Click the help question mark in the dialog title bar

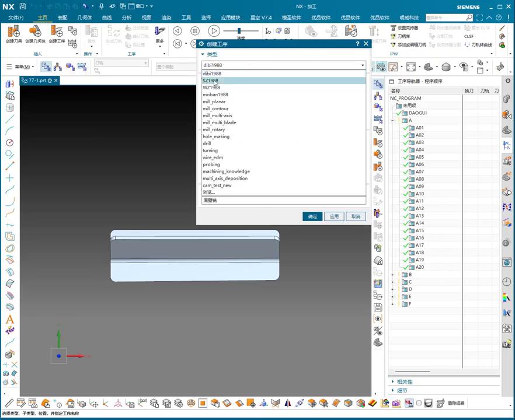[357, 44]
